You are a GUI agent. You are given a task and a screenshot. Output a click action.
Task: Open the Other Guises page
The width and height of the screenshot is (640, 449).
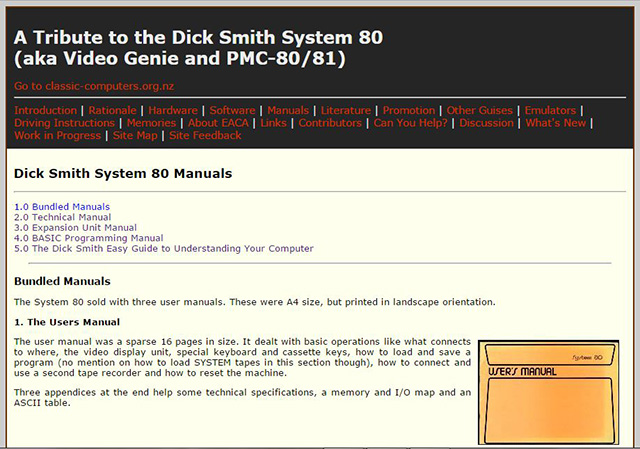479,110
